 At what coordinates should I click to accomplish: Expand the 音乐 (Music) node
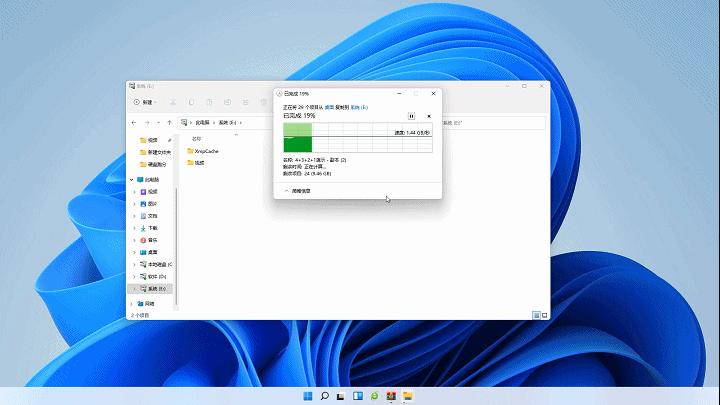(135, 240)
